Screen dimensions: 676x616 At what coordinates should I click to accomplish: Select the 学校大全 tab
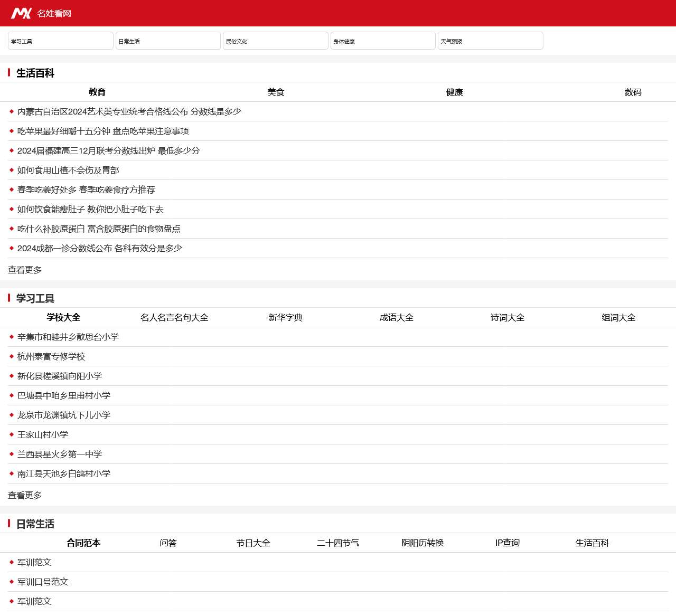63,317
